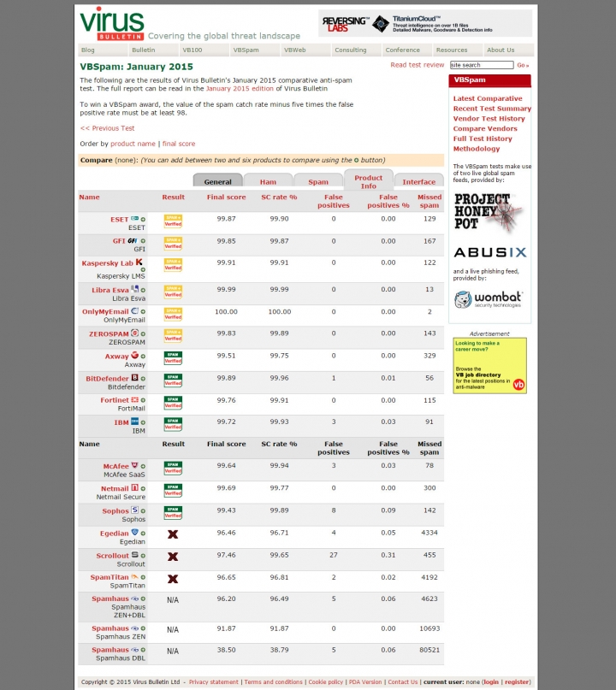Open the first Spamhaus ZEN+DBL product link

[110, 599]
